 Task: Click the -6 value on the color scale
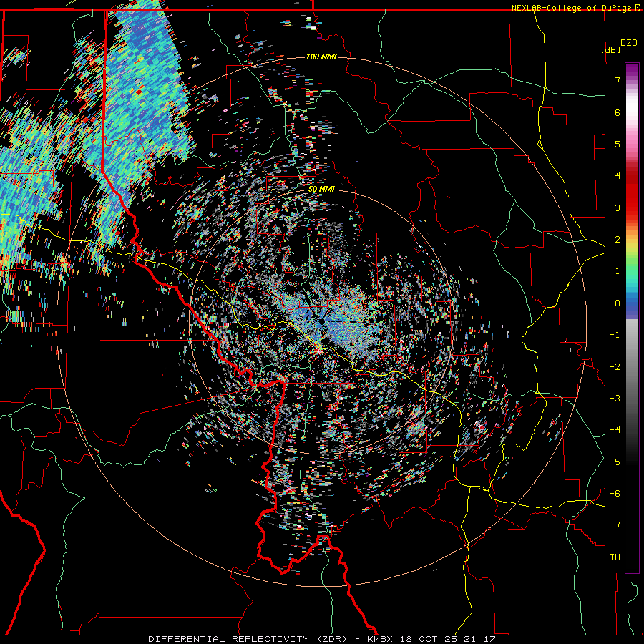click(615, 494)
